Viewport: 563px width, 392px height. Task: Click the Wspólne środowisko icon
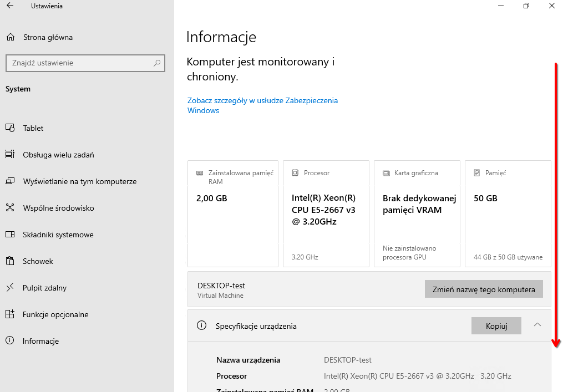coord(9,208)
